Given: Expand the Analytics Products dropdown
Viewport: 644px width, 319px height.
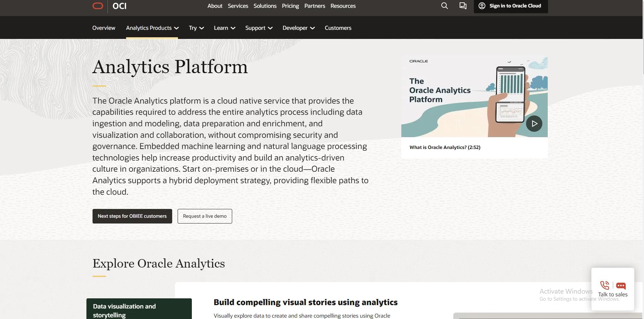Looking at the screenshot, I should click(x=152, y=28).
